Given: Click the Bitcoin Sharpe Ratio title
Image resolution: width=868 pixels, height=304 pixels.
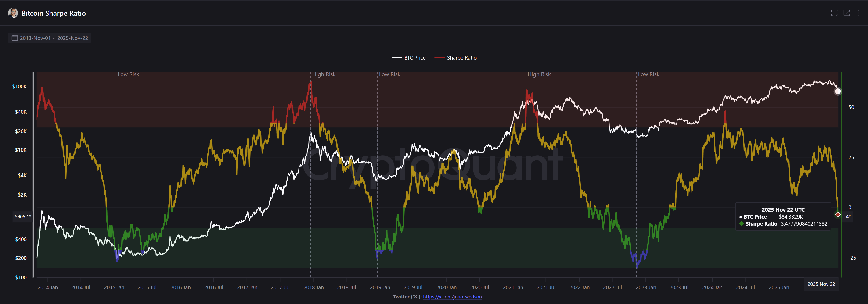Looking at the screenshot, I should click(x=54, y=13).
